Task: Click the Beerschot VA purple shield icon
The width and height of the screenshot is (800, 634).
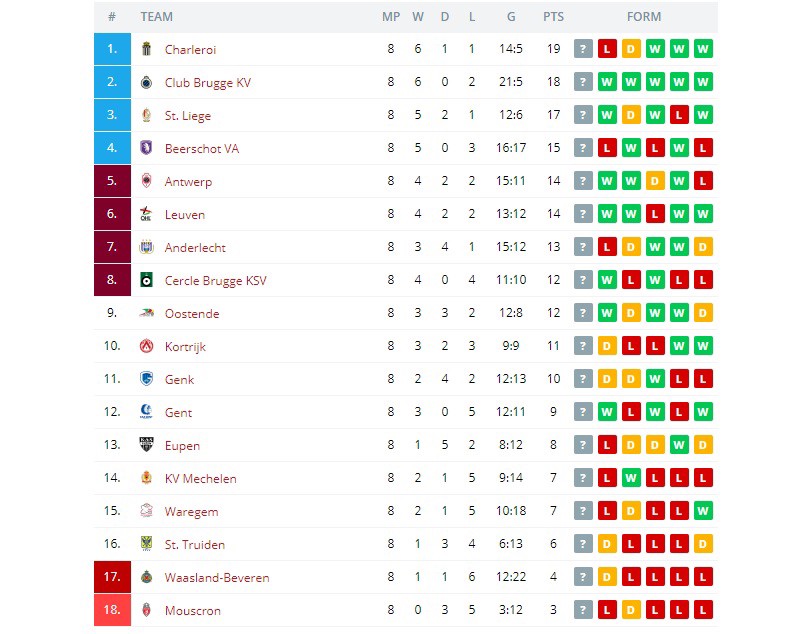Action: point(146,148)
